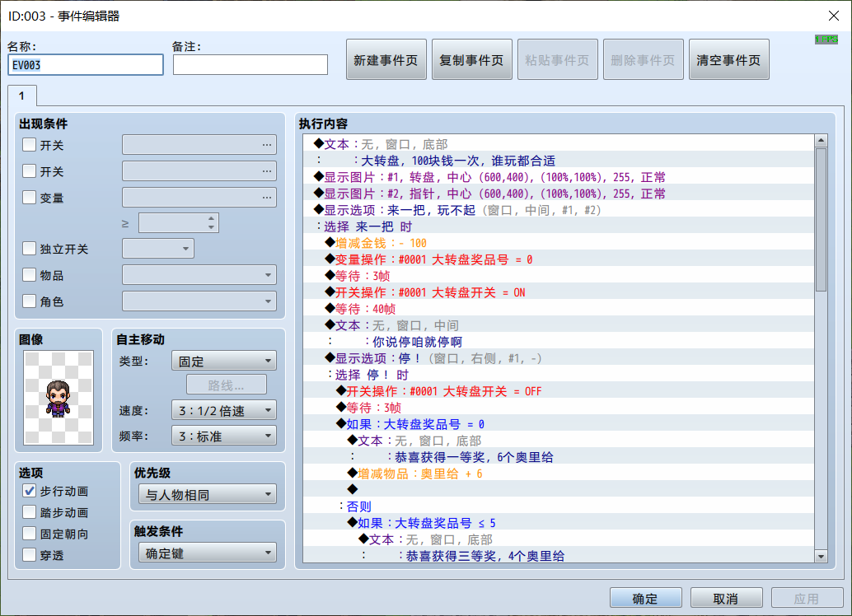Open the 物品 condition dropdown
The height and width of the screenshot is (616, 852).
(199, 275)
